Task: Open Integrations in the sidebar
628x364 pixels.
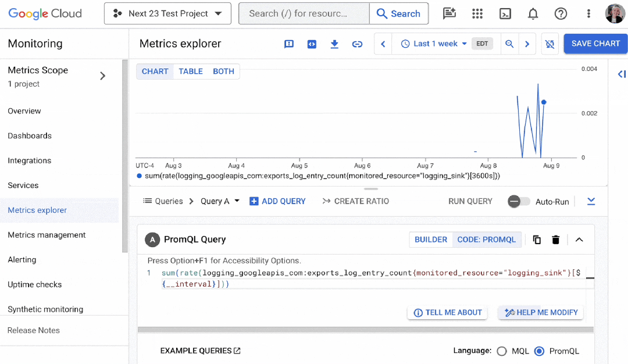Action: click(x=29, y=160)
